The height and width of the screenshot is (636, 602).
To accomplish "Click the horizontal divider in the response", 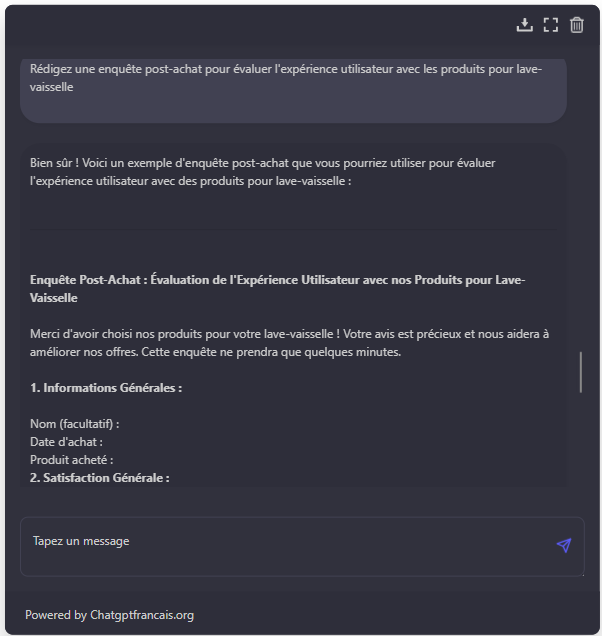I will coord(293,230).
